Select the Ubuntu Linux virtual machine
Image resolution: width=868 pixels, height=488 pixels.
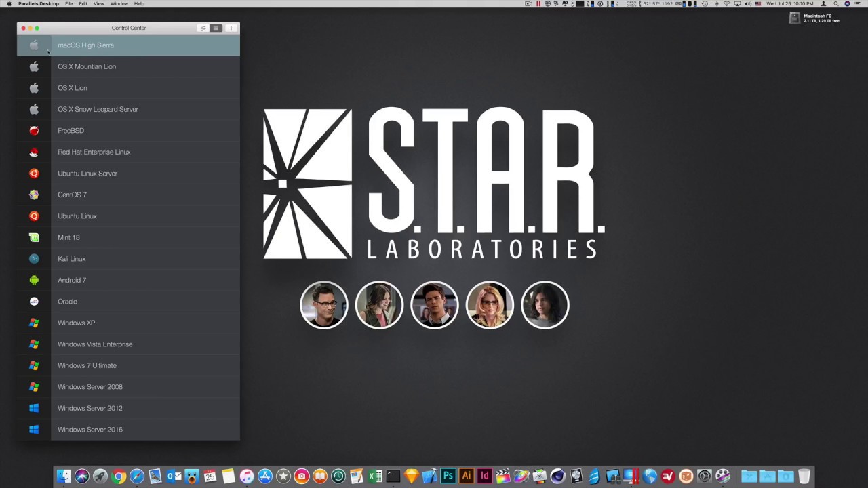(x=128, y=216)
